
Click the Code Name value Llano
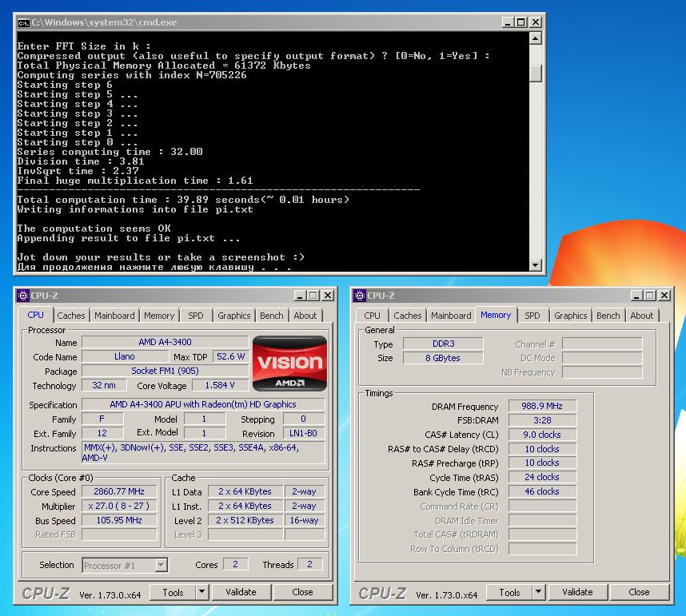point(125,356)
